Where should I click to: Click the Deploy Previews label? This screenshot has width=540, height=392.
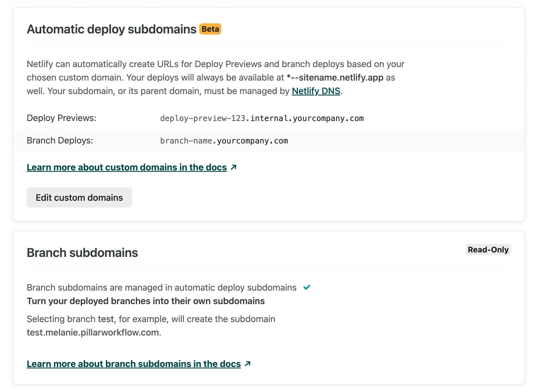pyautogui.click(x=61, y=118)
